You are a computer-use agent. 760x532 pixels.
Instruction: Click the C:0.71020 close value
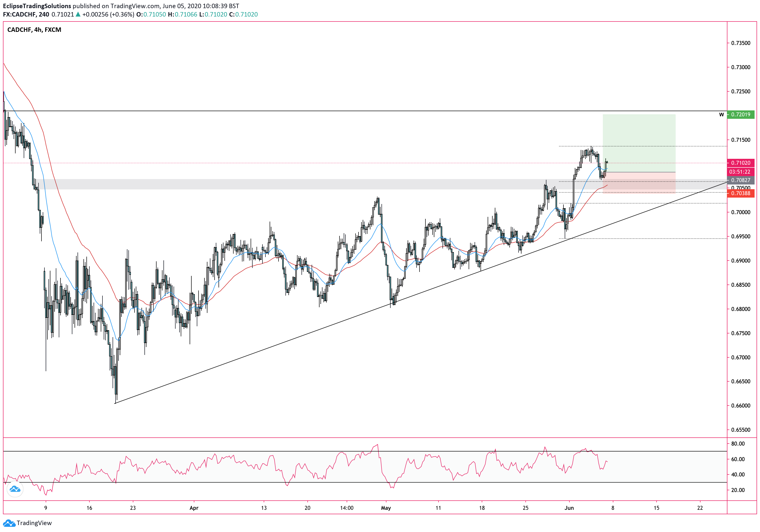[243, 15]
